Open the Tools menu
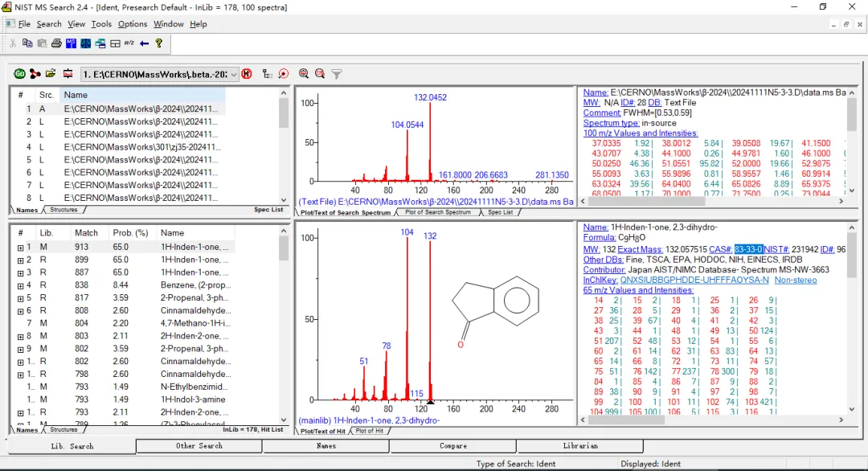The height and width of the screenshot is (471, 868). 101,24
